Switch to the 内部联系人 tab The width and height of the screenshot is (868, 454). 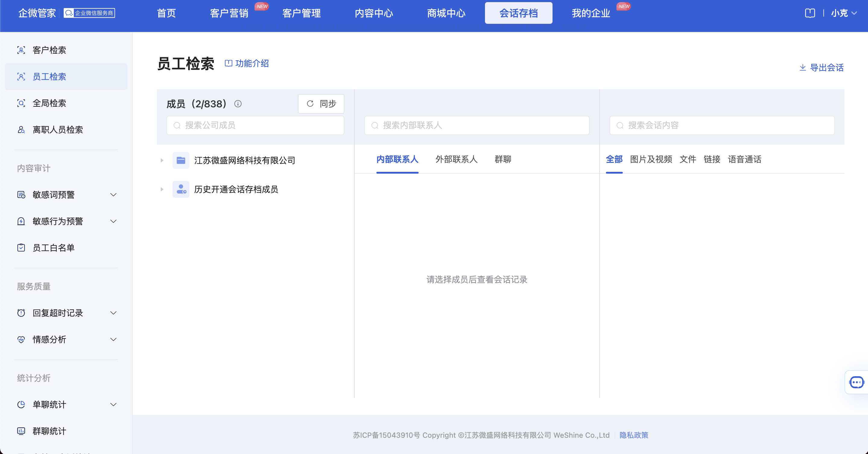click(x=397, y=159)
